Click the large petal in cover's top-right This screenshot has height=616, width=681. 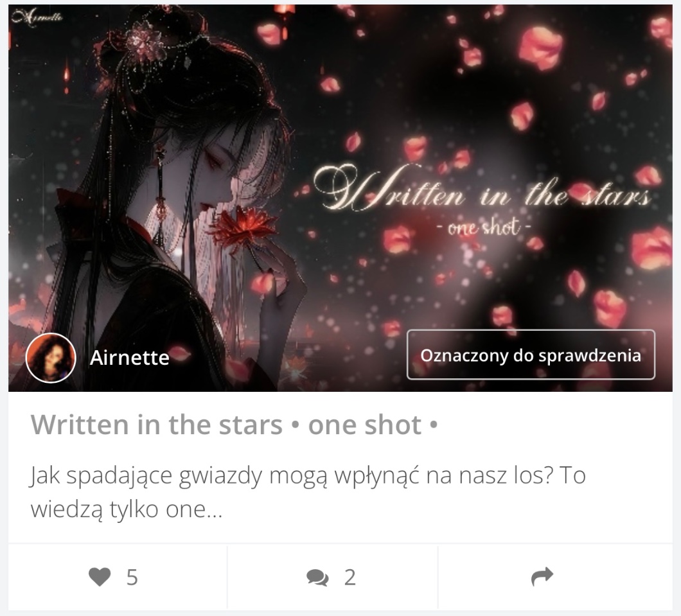tap(540, 48)
